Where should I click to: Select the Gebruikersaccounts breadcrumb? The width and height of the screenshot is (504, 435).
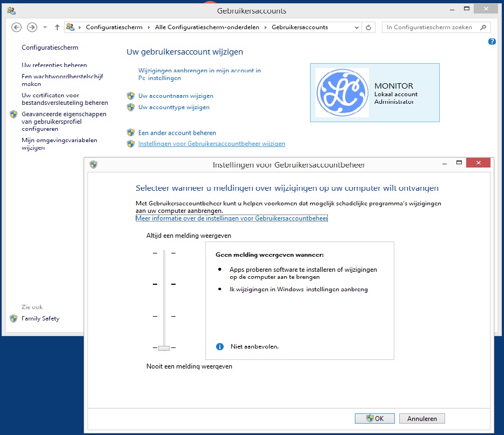tap(300, 28)
